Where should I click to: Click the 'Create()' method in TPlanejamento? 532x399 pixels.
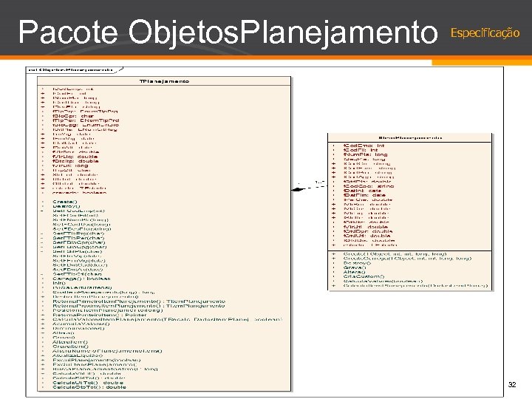[65, 202]
